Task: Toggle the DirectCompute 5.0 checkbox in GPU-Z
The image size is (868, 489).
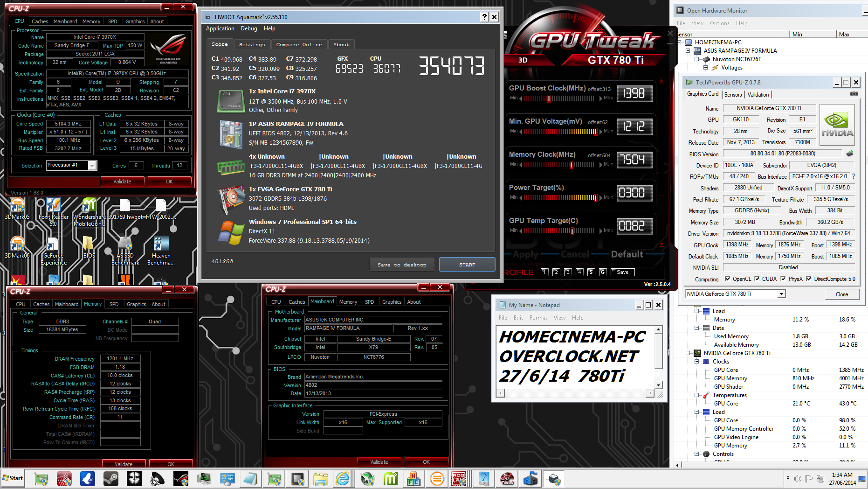Action: (x=809, y=279)
